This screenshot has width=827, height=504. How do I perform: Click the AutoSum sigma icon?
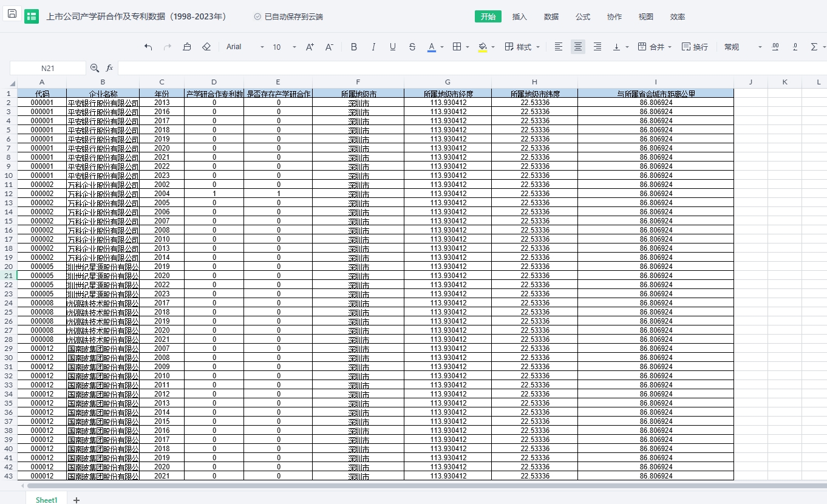pos(814,47)
